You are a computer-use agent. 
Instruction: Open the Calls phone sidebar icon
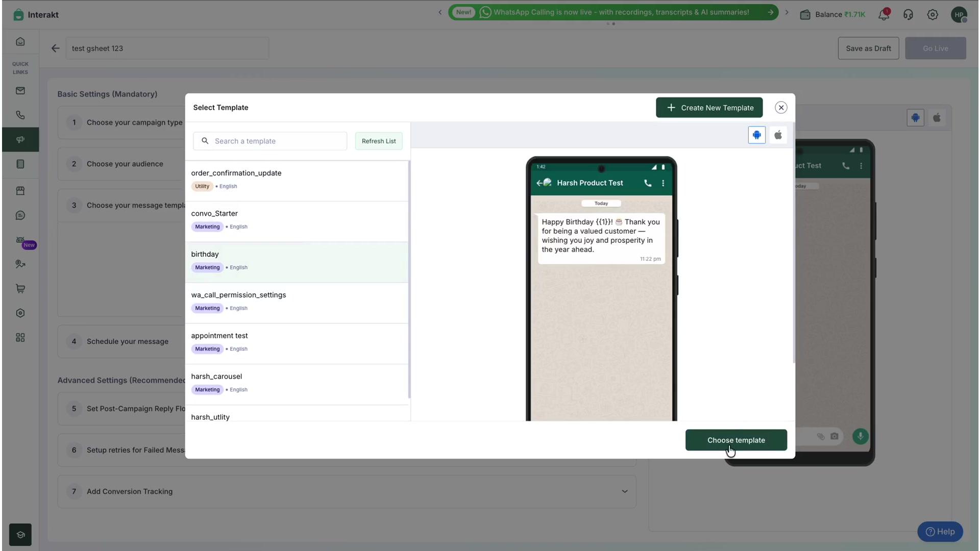pyautogui.click(x=20, y=115)
